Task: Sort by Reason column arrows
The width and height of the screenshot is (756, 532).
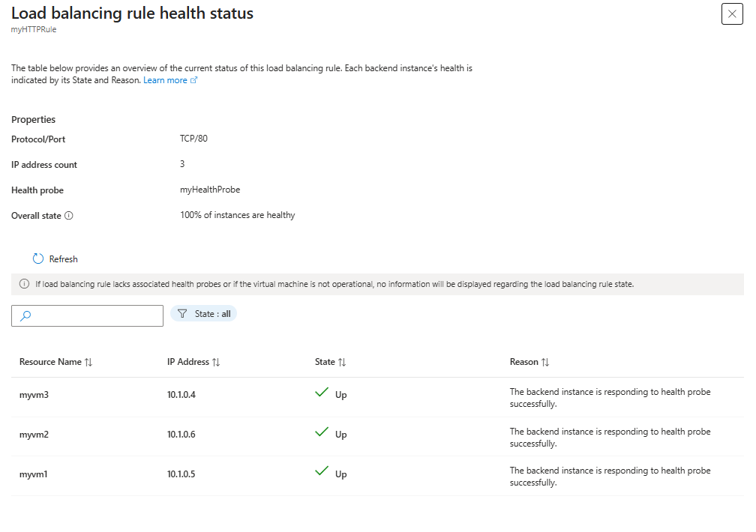Action: click(x=545, y=362)
